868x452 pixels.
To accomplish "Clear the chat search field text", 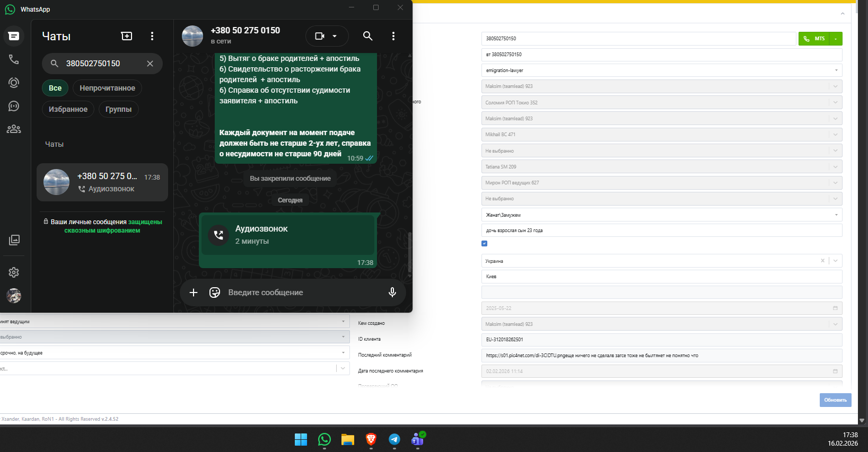I will pyautogui.click(x=150, y=64).
